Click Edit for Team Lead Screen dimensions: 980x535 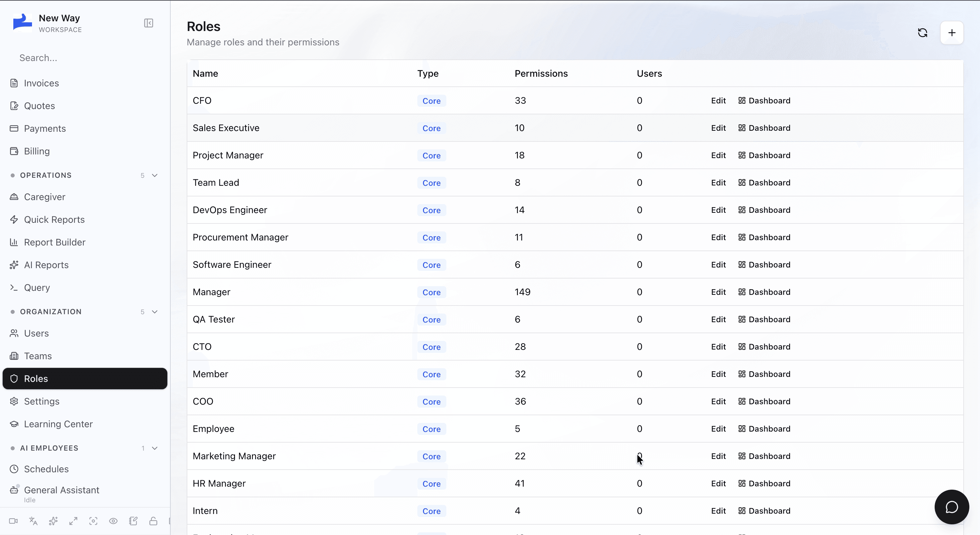coord(718,183)
